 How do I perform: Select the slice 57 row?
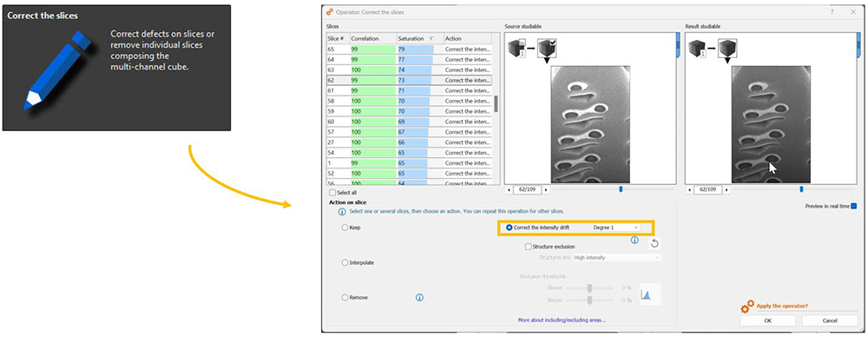[x=409, y=132]
